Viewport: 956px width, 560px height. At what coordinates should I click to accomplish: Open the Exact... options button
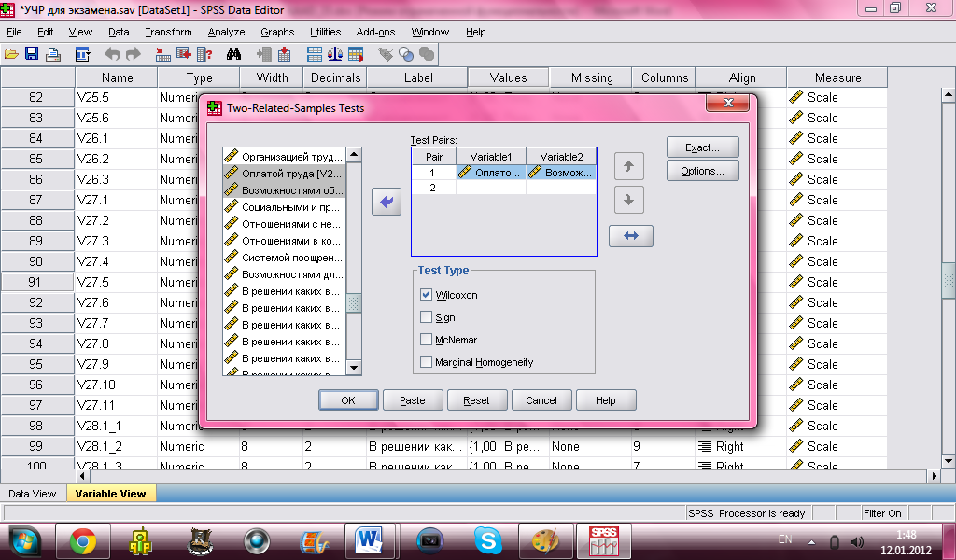tap(703, 147)
